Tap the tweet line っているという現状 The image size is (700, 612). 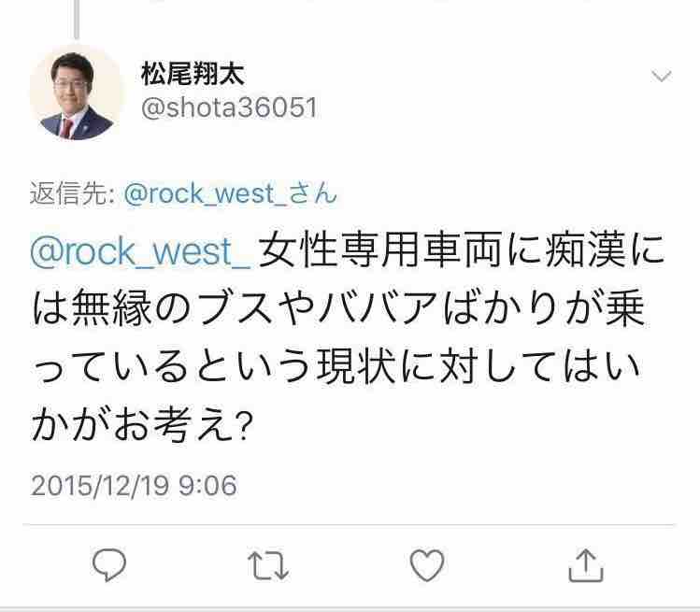point(336,366)
